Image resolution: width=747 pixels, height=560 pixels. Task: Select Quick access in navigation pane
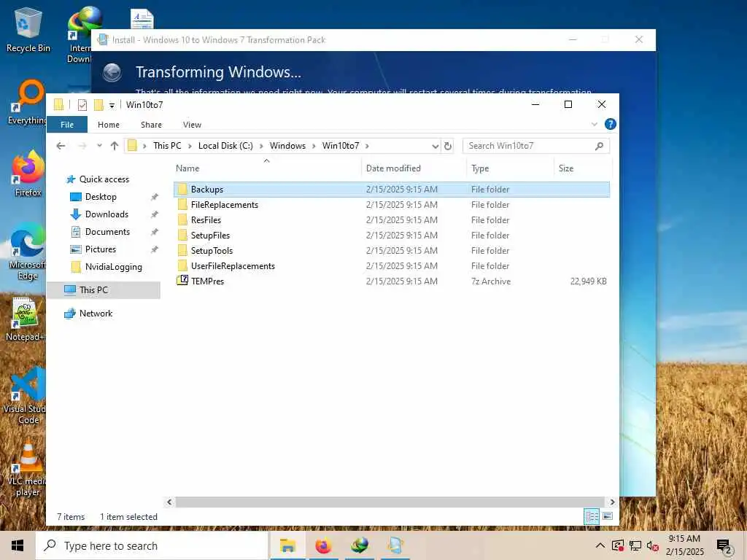(104, 179)
